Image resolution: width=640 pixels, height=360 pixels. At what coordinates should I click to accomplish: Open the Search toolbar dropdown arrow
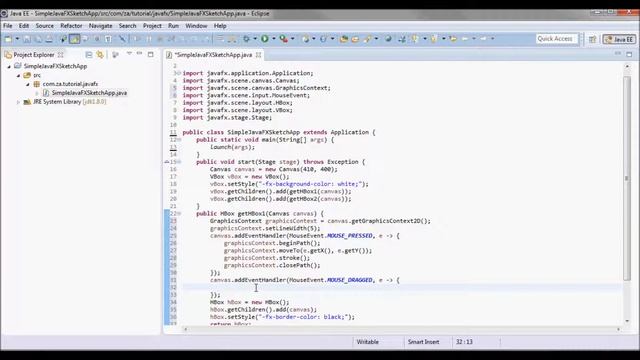(x=376, y=39)
